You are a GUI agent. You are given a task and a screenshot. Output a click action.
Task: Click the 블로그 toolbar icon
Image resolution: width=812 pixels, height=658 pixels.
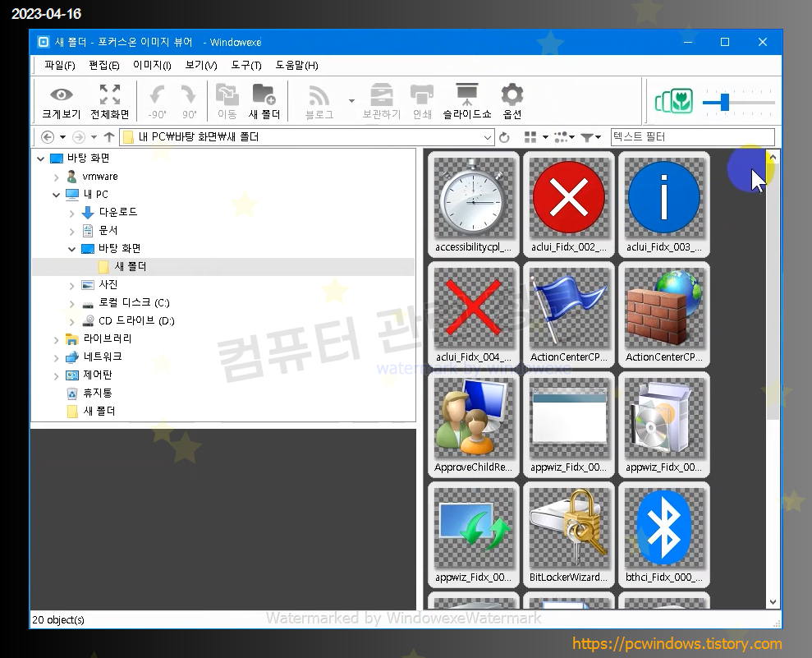click(x=319, y=102)
